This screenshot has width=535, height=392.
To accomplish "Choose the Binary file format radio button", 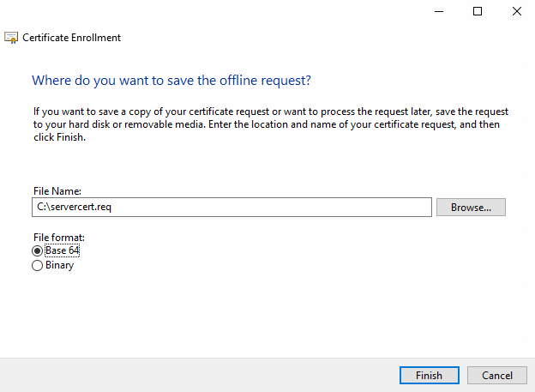I will pos(37,266).
